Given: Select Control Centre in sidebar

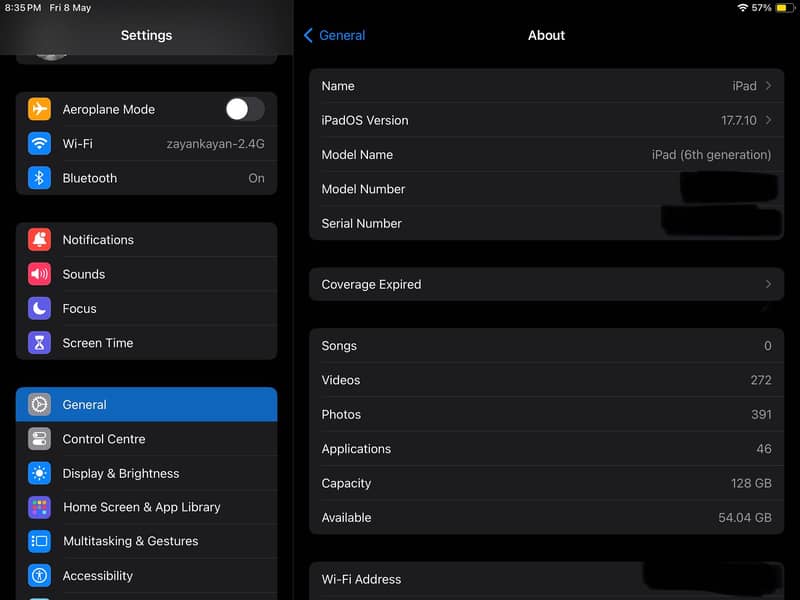Looking at the screenshot, I should click(x=146, y=439).
